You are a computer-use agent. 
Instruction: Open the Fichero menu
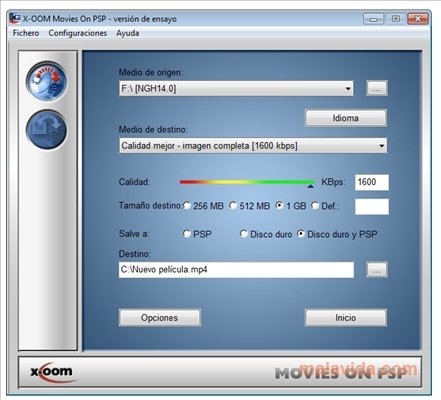[26, 33]
